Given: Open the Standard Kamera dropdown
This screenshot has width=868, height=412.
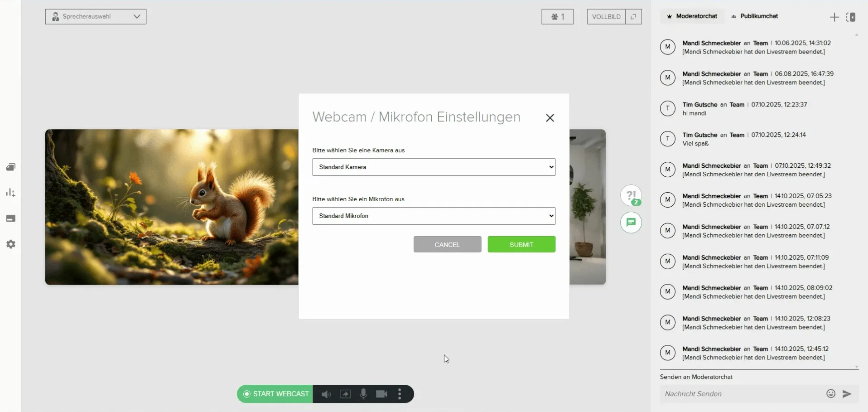Looking at the screenshot, I should pyautogui.click(x=434, y=167).
